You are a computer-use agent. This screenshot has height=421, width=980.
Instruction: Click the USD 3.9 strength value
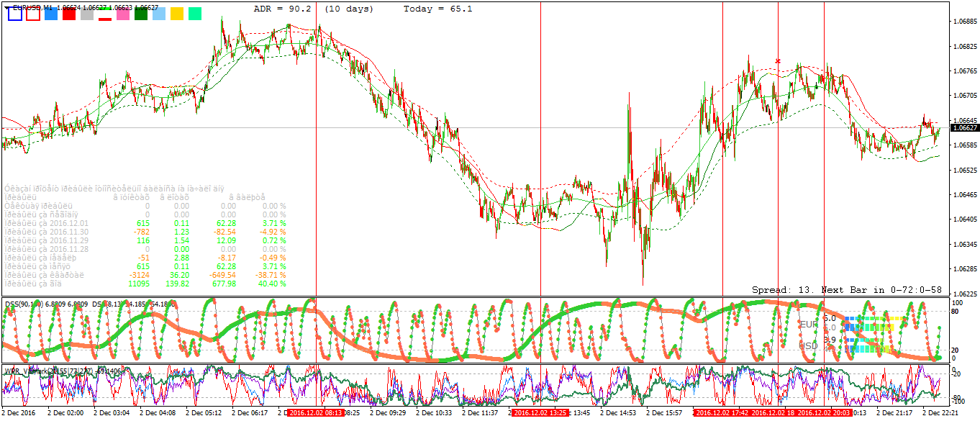(x=830, y=339)
